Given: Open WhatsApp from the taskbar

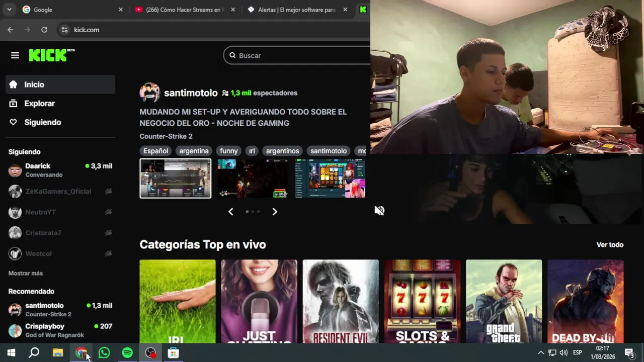Looking at the screenshot, I should tap(104, 353).
